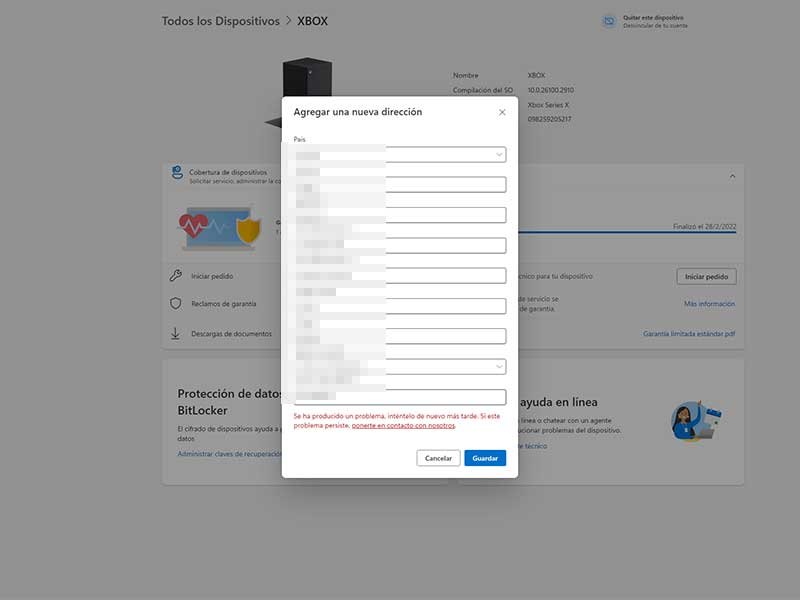Viewport: 800px width, 600px height.
Task: Click the blue warranty coverage progress bar
Action: point(627,233)
